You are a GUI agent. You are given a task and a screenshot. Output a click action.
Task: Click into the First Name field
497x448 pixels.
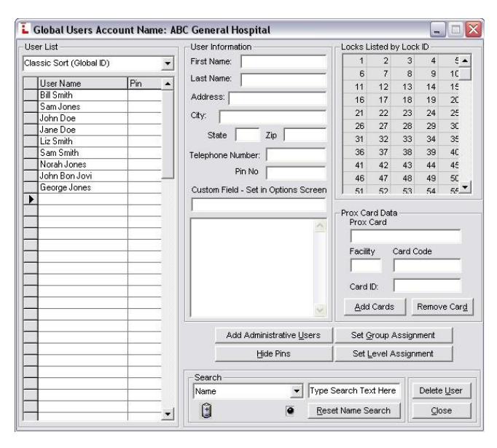[x=283, y=62]
